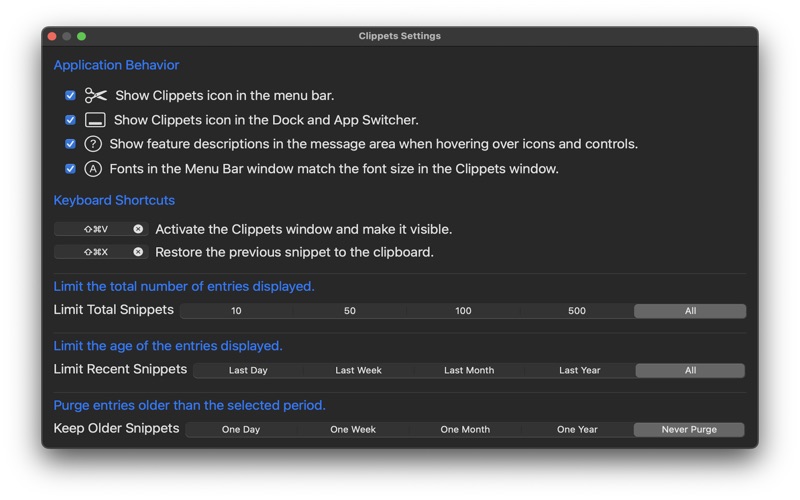Choose Last Week for Limit Recent Snippets
Screen dimensions: 800x500
[358, 370]
